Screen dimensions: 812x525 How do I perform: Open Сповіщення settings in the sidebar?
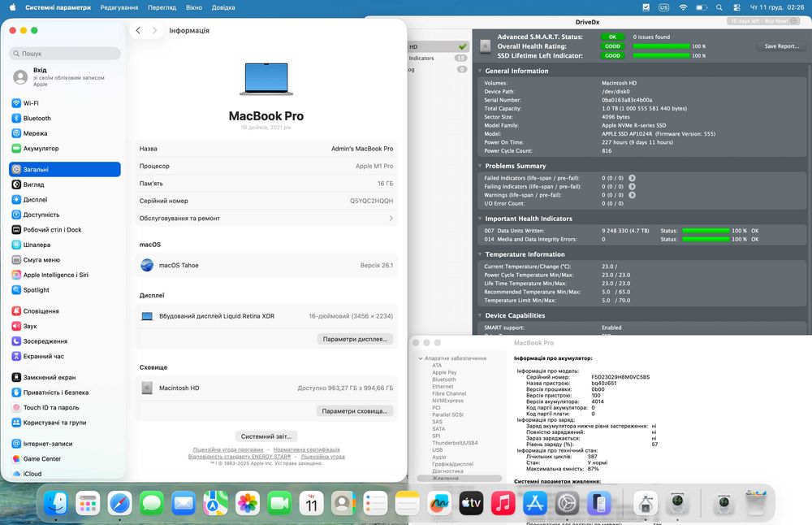(x=65, y=311)
